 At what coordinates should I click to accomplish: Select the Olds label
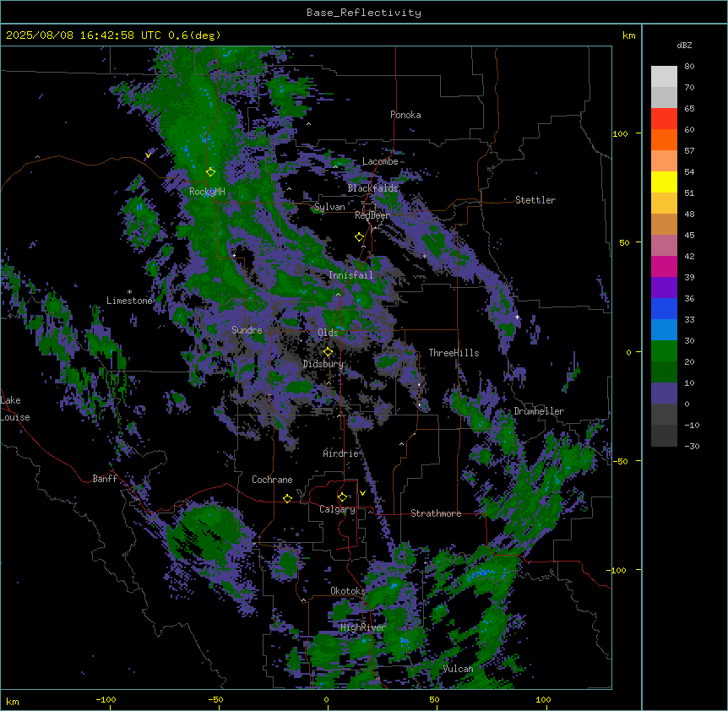(x=328, y=333)
